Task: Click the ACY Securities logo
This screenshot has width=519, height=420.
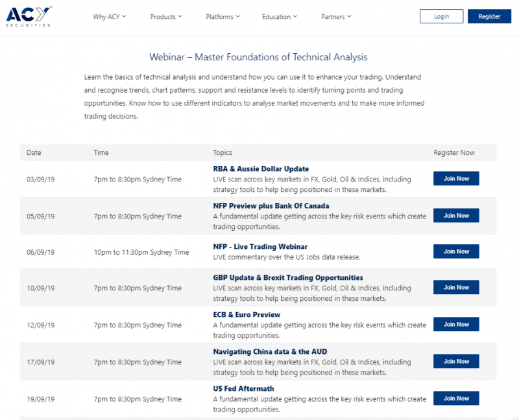Action: [x=29, y=17]
